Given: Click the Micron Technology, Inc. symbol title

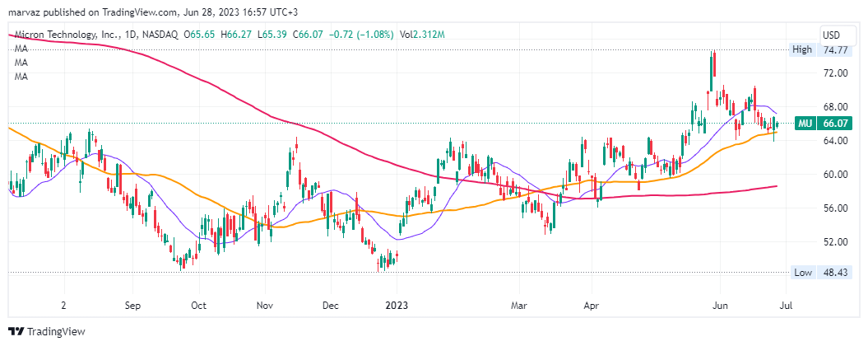Looking at the screenshot, I should coord(68,35).
